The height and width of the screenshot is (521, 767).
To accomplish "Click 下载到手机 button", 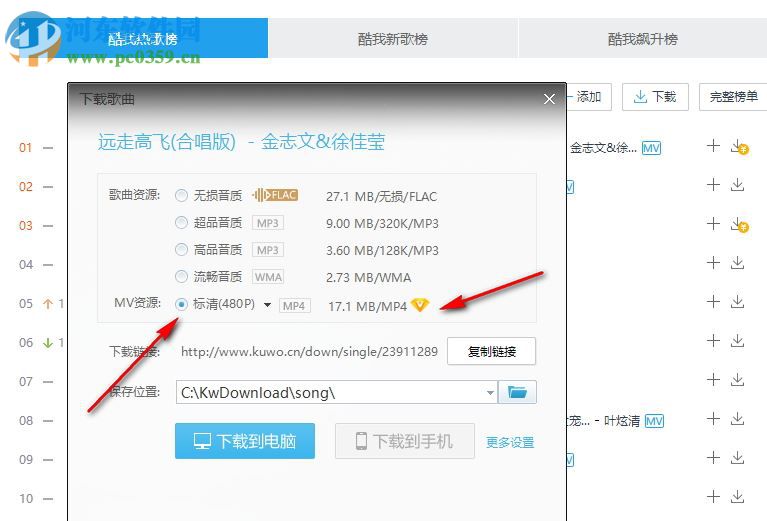I will click(x=405, y=441).
